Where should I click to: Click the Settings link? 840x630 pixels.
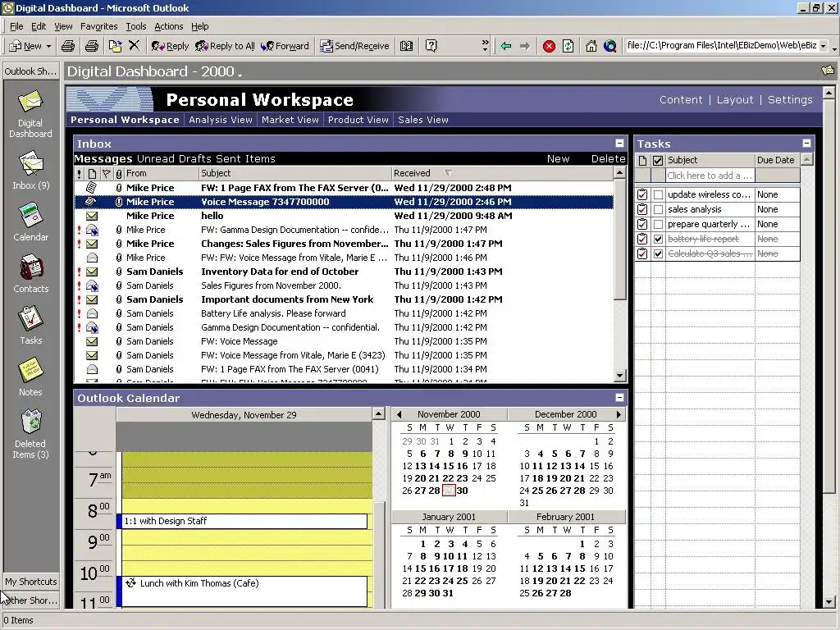(x=790, y=99)
